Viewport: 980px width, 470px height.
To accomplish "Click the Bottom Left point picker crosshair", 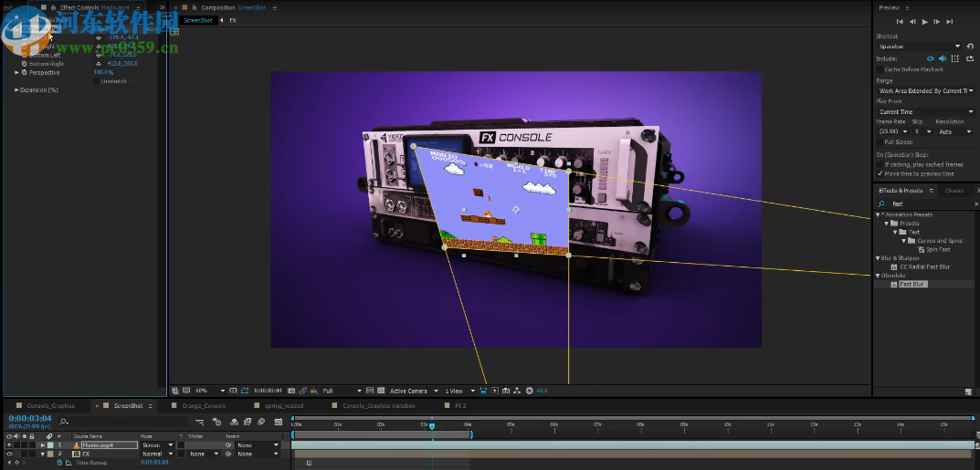I will coord(100,55).
